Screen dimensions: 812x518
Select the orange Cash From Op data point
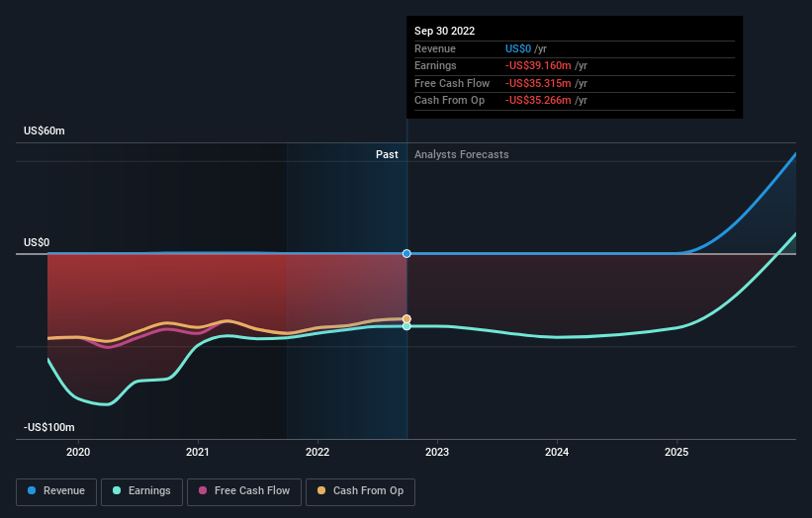coord(407,318)
